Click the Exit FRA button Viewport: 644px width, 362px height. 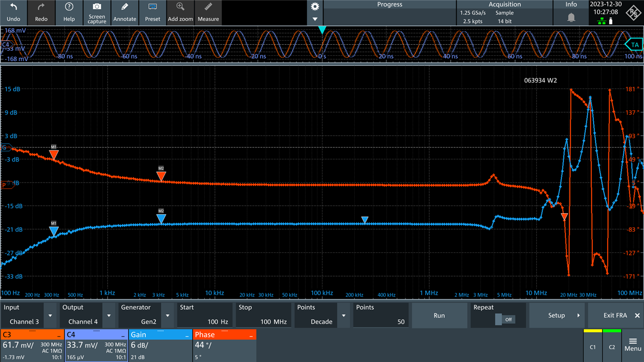click(615, 315)
